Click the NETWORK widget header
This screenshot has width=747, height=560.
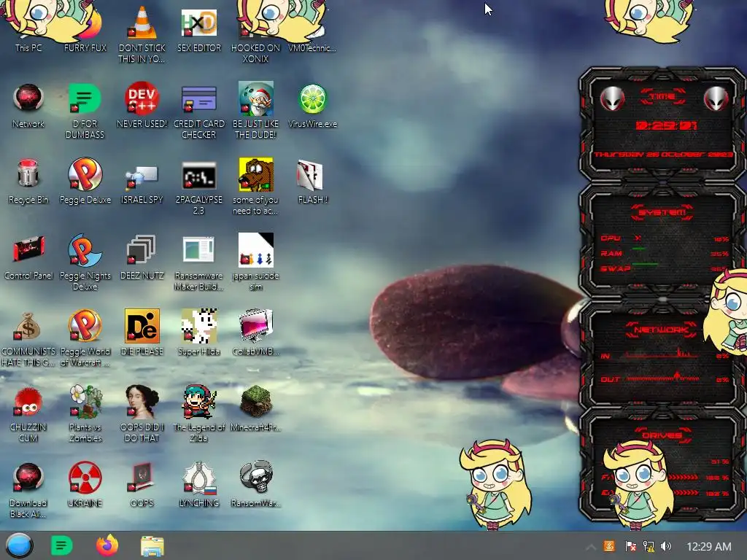[662, 330]
